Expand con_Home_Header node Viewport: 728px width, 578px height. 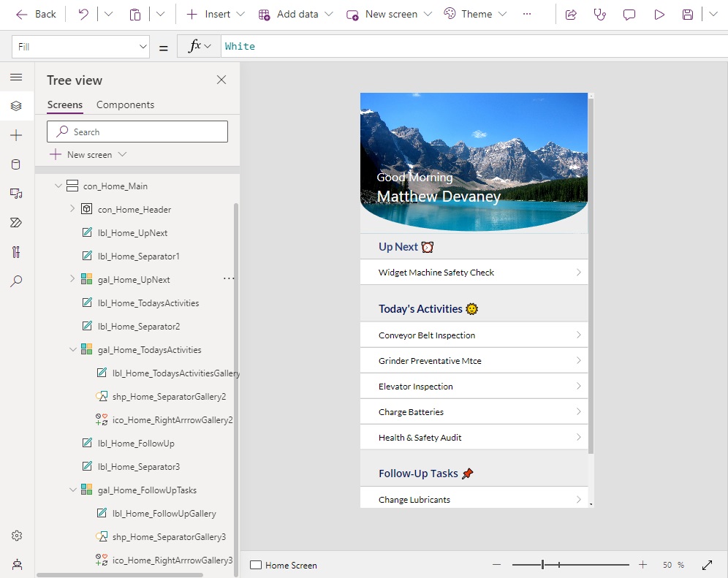[72, 209]
